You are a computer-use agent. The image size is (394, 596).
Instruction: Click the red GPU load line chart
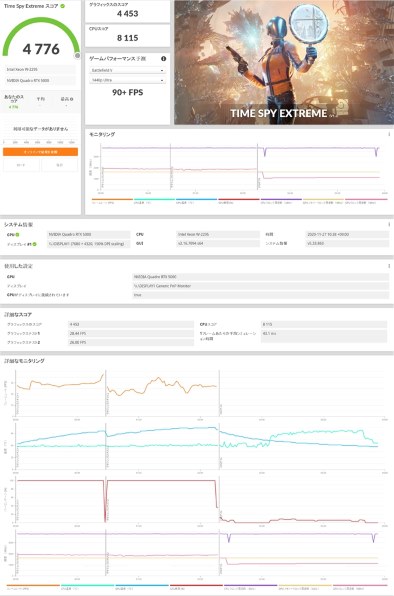pos(199,500)
